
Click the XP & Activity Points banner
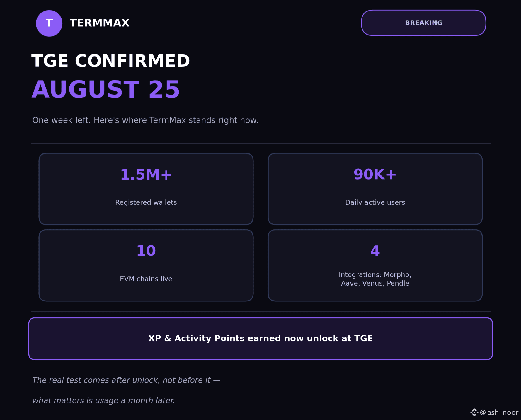(x=260, y=339)
